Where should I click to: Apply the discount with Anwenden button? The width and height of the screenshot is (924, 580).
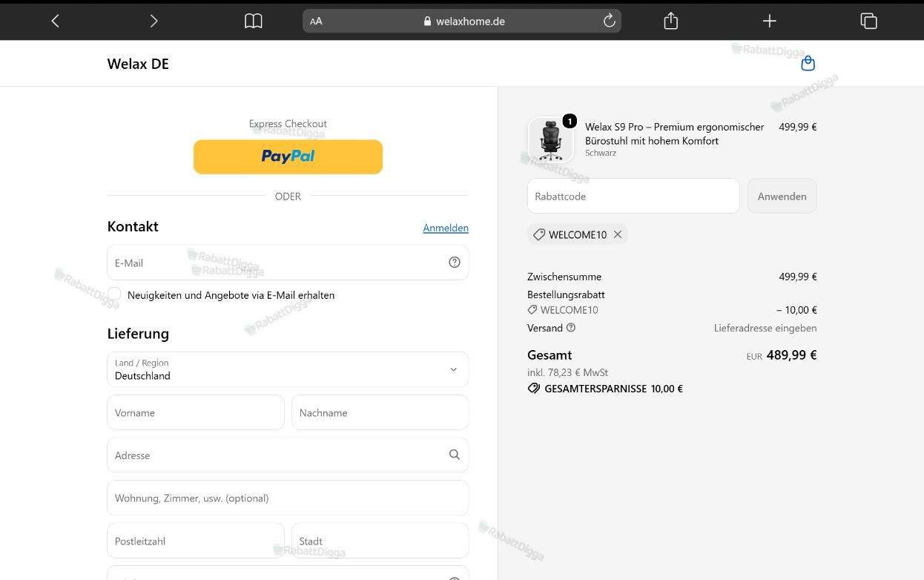click(782, 196)
